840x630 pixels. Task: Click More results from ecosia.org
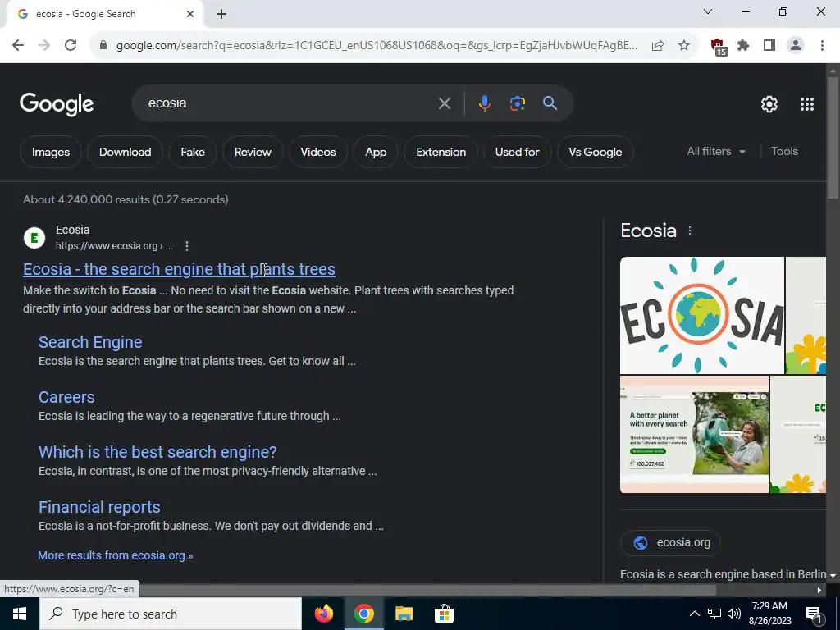[x=115, y=555]
